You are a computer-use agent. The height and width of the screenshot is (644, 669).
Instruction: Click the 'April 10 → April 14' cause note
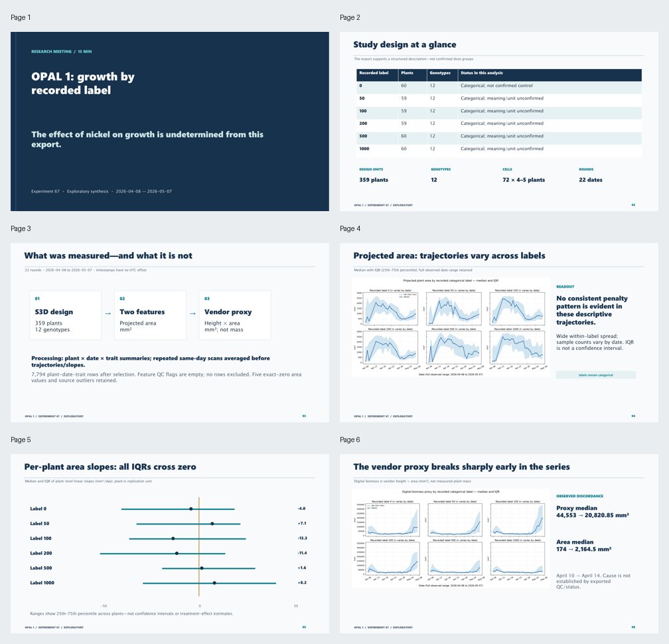coord(593,582)
